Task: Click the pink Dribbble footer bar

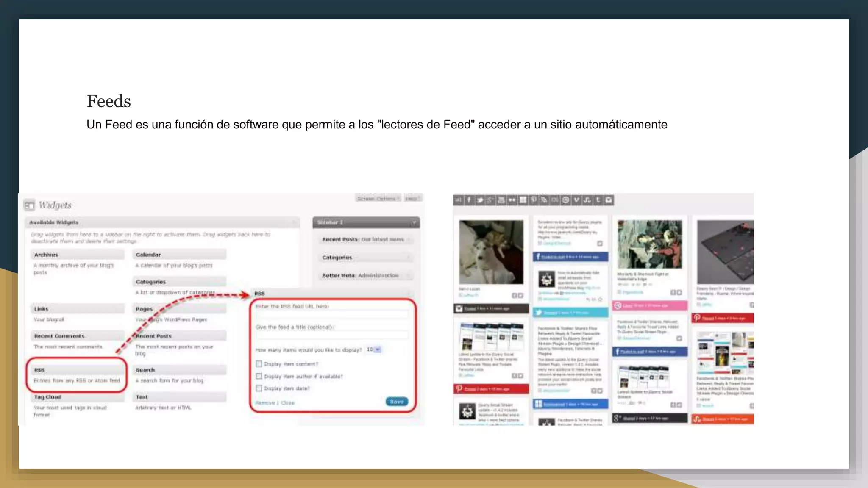Action: click(650, 305)
